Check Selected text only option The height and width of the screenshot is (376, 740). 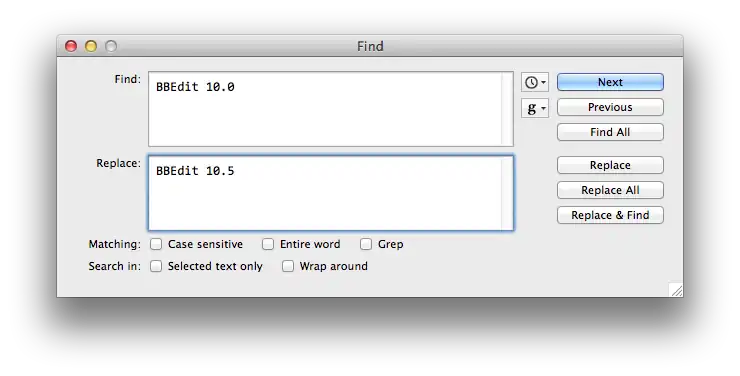coord(156,266)
